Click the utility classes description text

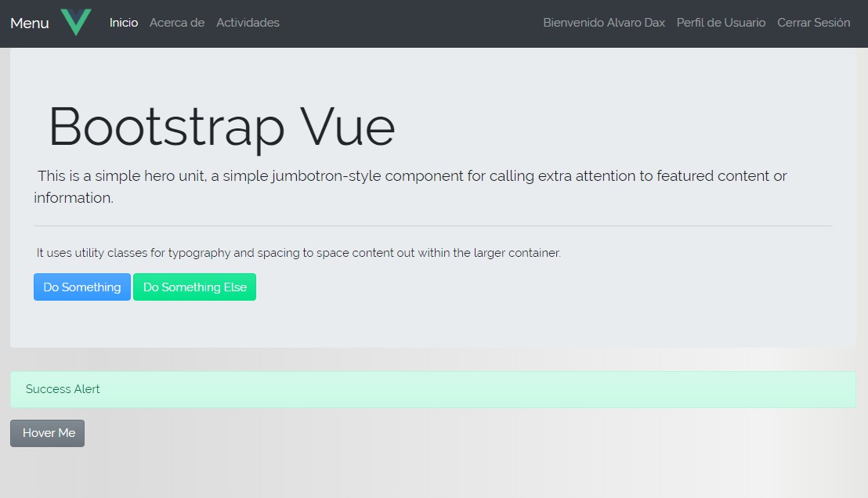click(x=298, y=253)
